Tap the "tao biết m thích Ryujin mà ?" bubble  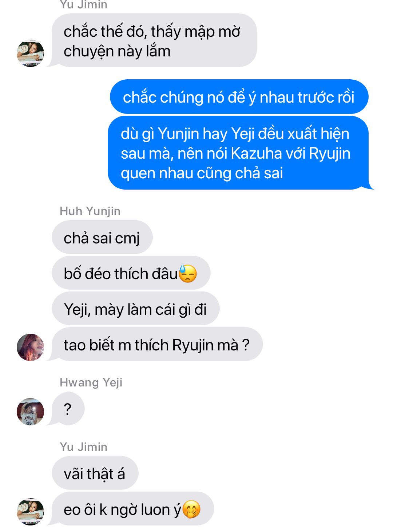click(157, 344)
